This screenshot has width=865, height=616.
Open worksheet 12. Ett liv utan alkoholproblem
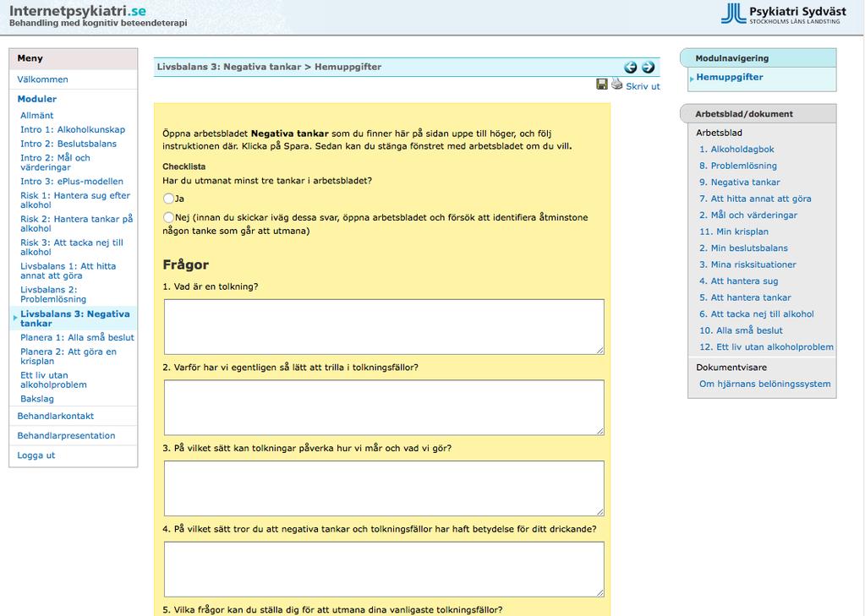tap(766, 348)
